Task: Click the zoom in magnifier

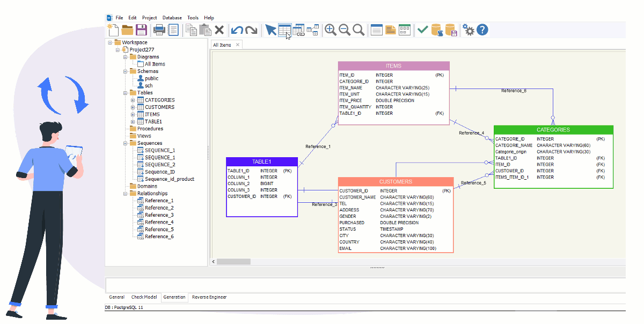Action: click(331, 30)
